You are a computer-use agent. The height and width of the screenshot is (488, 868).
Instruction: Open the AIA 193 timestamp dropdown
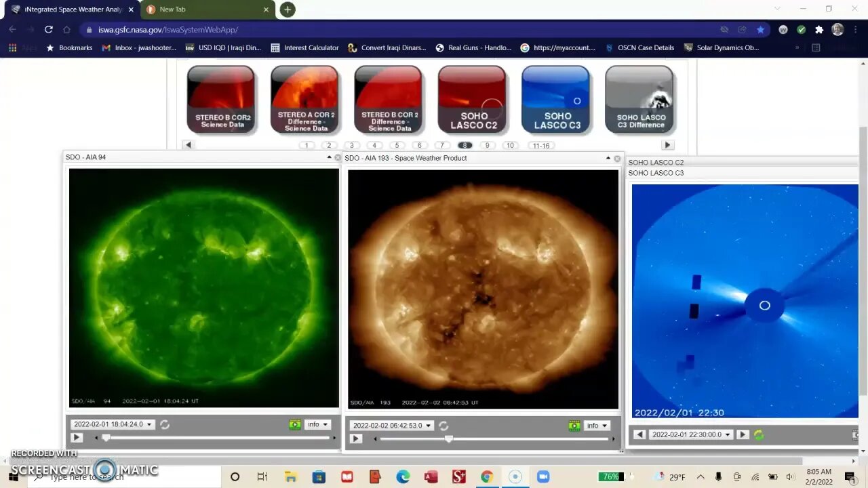pos(392,426)
